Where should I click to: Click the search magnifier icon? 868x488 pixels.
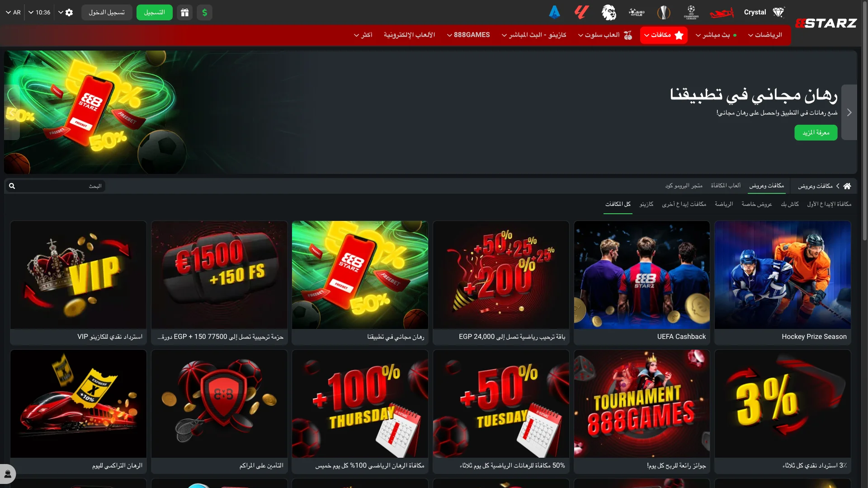pos(12,186)
